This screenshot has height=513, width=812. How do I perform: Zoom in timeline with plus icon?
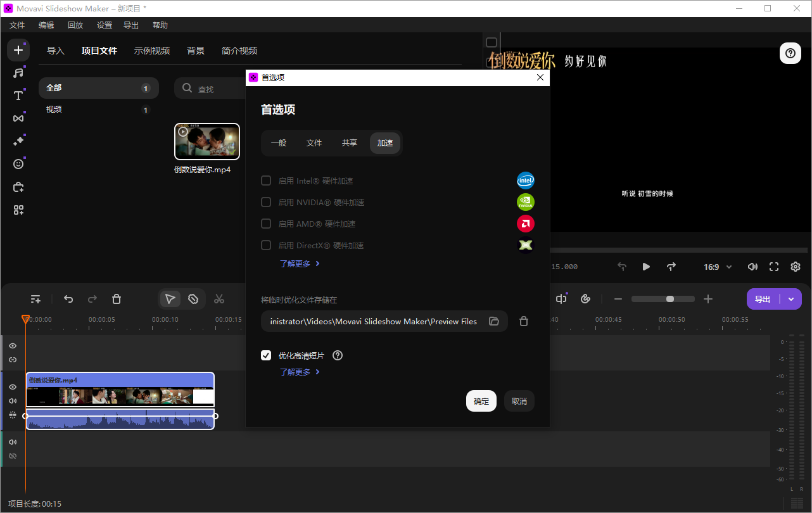click(x=708, y=299)
